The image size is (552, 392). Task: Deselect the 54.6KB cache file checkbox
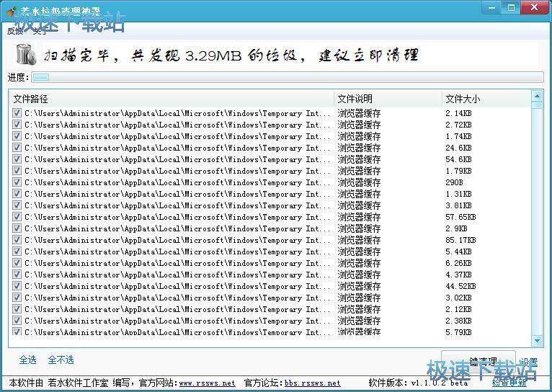point(17,159)
